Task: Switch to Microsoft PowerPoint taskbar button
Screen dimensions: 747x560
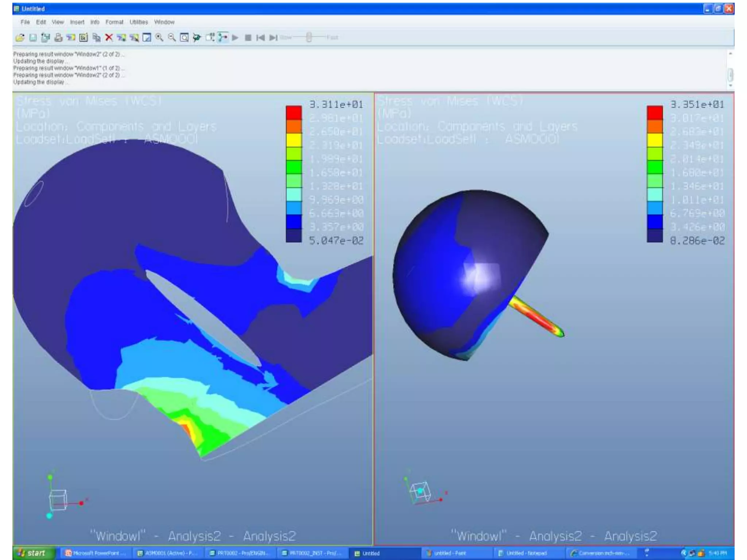Action: 95,553
